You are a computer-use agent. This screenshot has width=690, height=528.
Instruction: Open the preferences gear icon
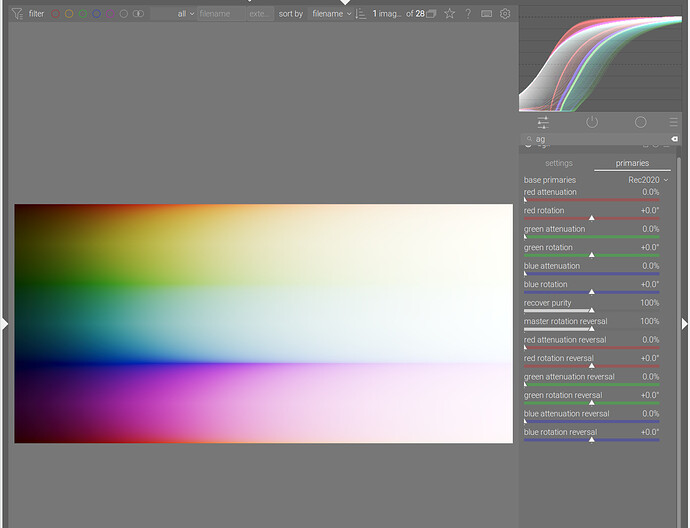(505, 14)
